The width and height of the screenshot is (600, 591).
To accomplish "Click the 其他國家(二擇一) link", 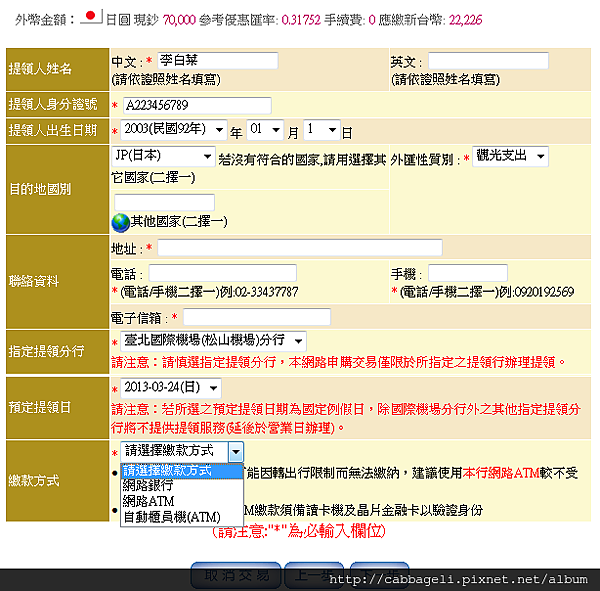I will (x=179, y=222).
